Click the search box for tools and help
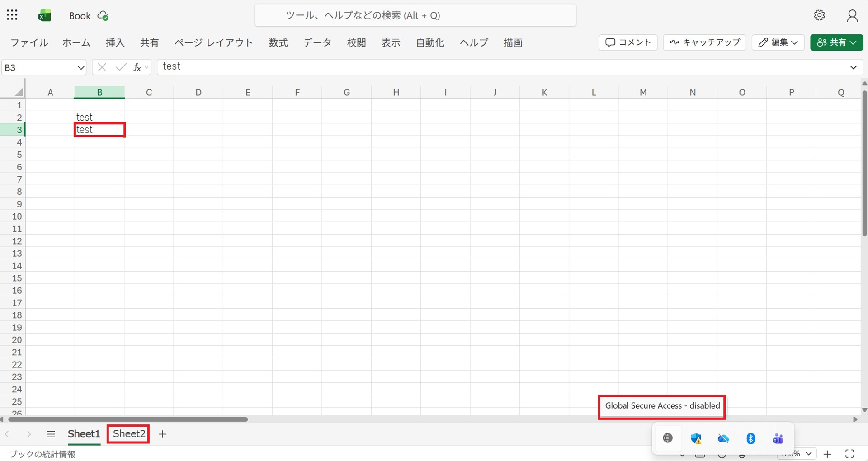The image size is (868, 461). pos(415,15)
